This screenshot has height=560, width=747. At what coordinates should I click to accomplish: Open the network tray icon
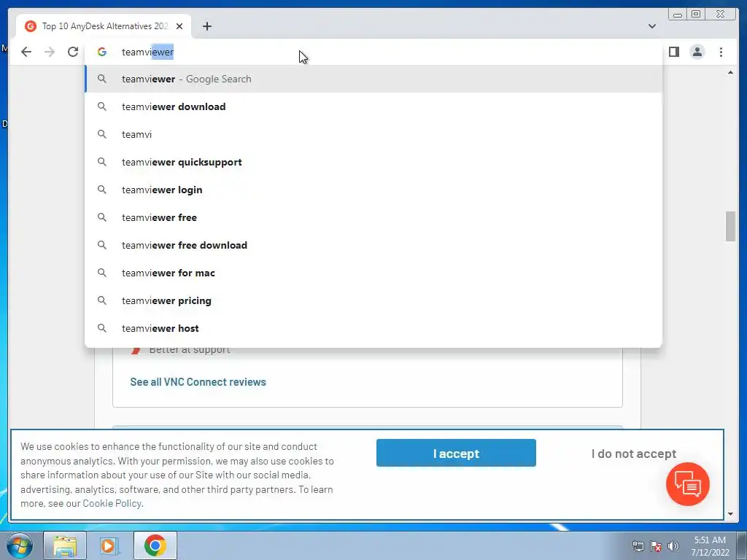(x=638, y=546)
